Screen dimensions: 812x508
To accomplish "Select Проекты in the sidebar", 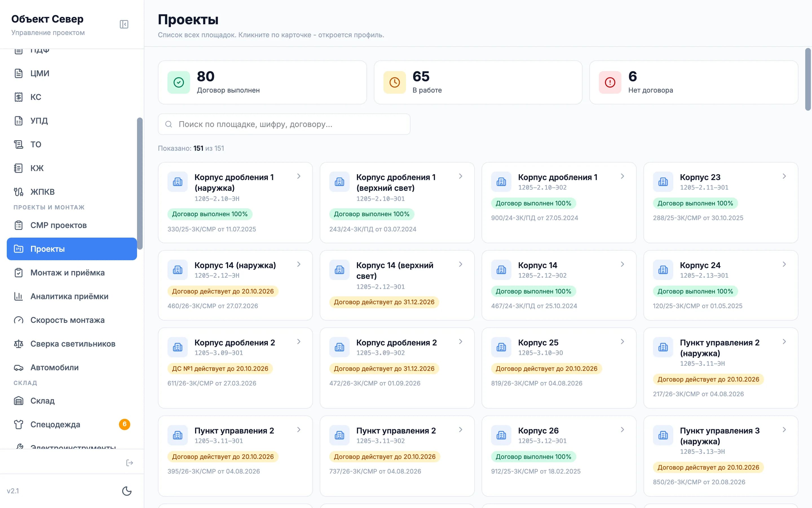I will pos(72,249).
